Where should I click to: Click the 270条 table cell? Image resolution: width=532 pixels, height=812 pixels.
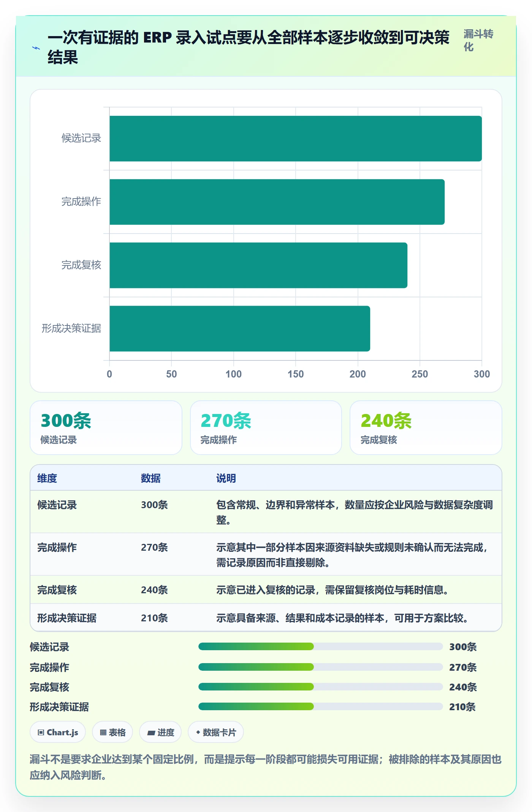click(x=154, y=547)
